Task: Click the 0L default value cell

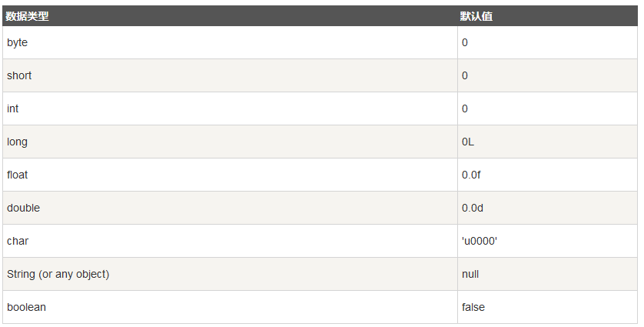Action: point(468,142)
